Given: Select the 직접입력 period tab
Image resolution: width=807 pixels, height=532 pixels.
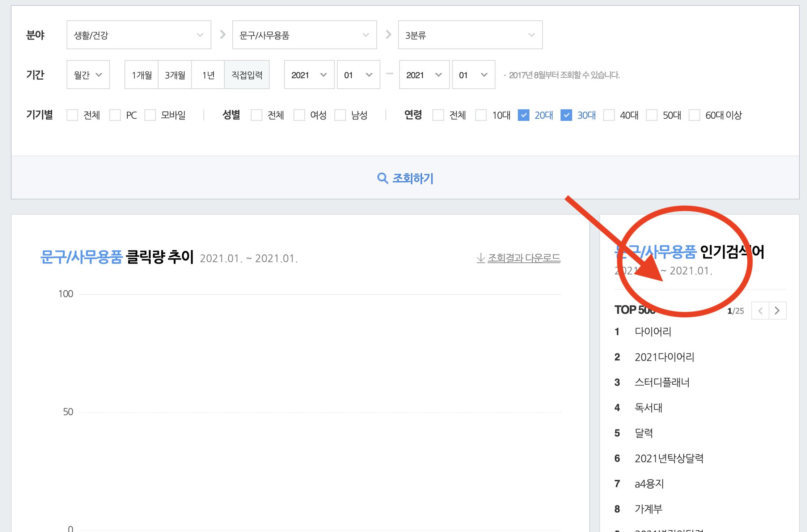Looking at the screenshot, I should (x=247, y=75).
